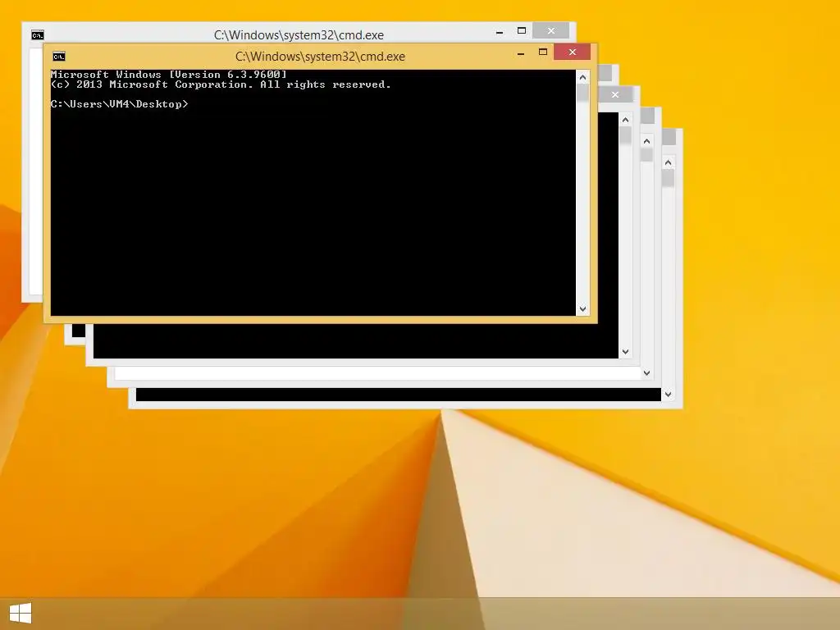Open the Windows Start button

(x=21, y=613)
